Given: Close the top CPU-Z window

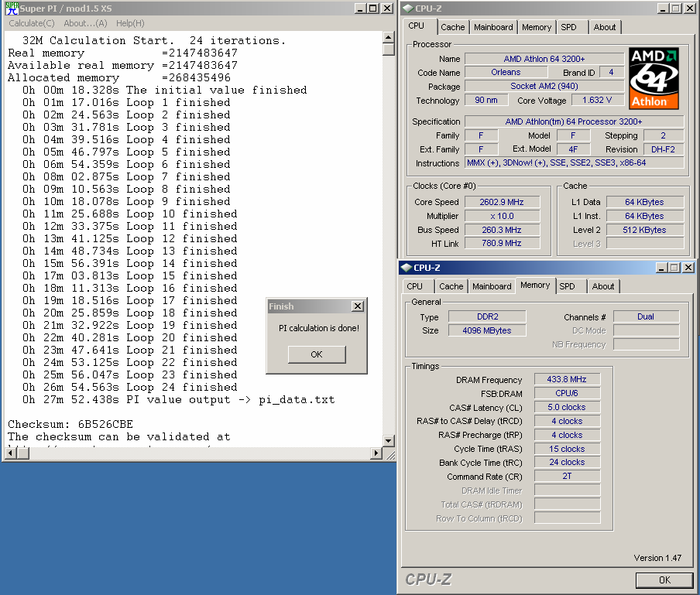Looking at the screenshot, I should coord(690,9).
